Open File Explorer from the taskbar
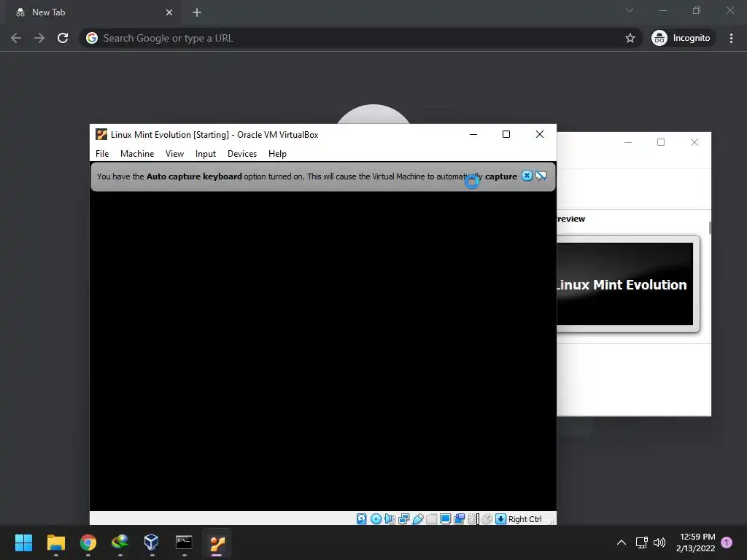Viewport: 747px width, 560px height. coord(55,542)
